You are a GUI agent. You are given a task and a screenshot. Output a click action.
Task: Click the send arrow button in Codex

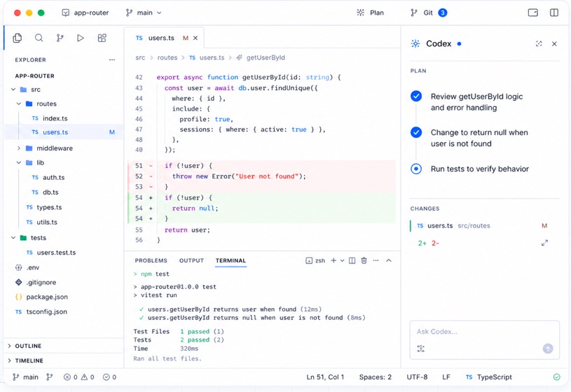[548, 349]
